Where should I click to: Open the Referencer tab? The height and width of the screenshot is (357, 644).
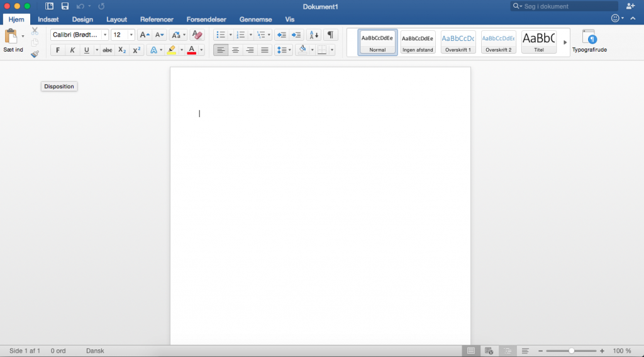pyautogui.click(x=157, y=20)
